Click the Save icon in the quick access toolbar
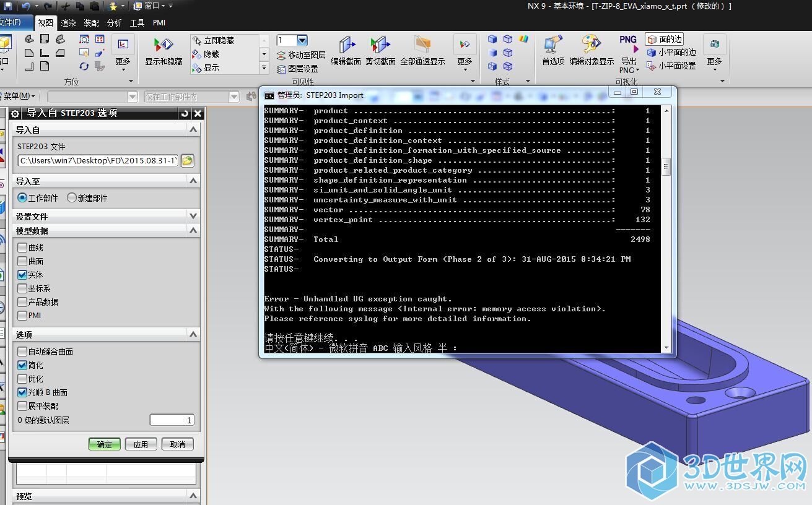Viewport: 812px width, 505px height. pos(8,6)
